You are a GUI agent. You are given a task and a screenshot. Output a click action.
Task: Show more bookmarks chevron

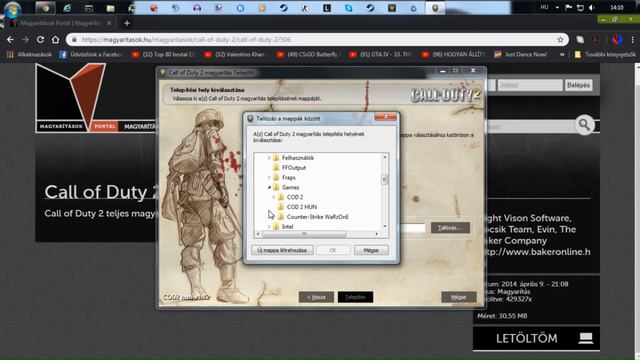pos(562,54)
